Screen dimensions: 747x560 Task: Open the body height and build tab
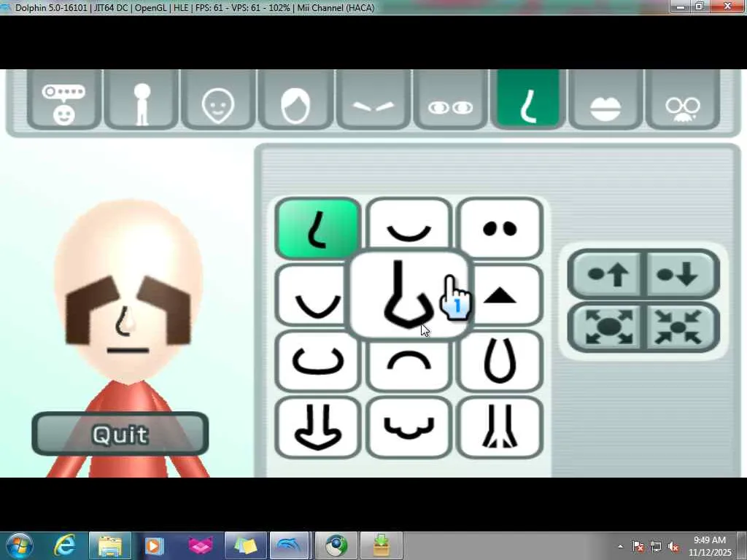pos(142,99)
